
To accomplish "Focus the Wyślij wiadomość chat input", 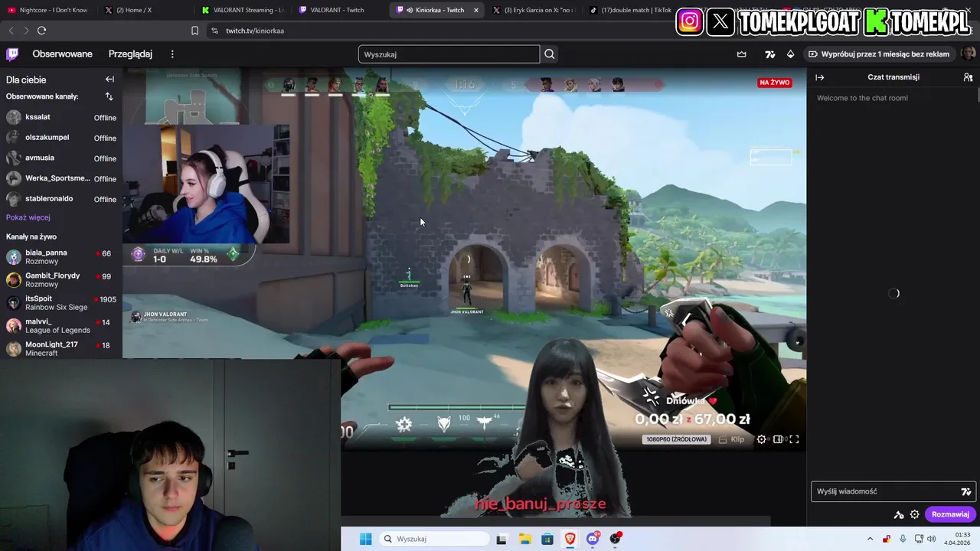I will click(x=884, y=491).
